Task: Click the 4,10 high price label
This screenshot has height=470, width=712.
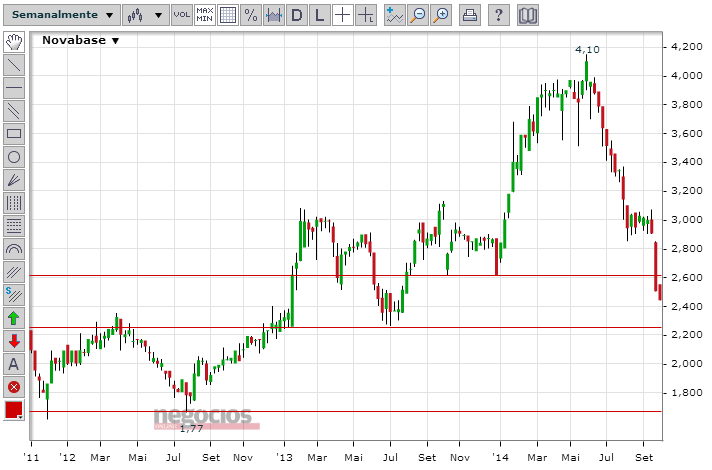Action: pyautogui.click(x=587, y=49)
